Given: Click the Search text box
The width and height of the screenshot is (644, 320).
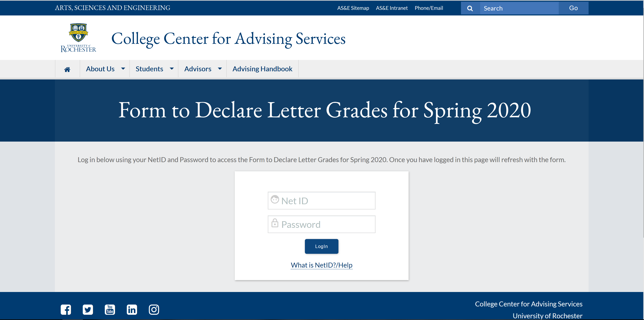Looking at the screenshot, I should (519, 8).
